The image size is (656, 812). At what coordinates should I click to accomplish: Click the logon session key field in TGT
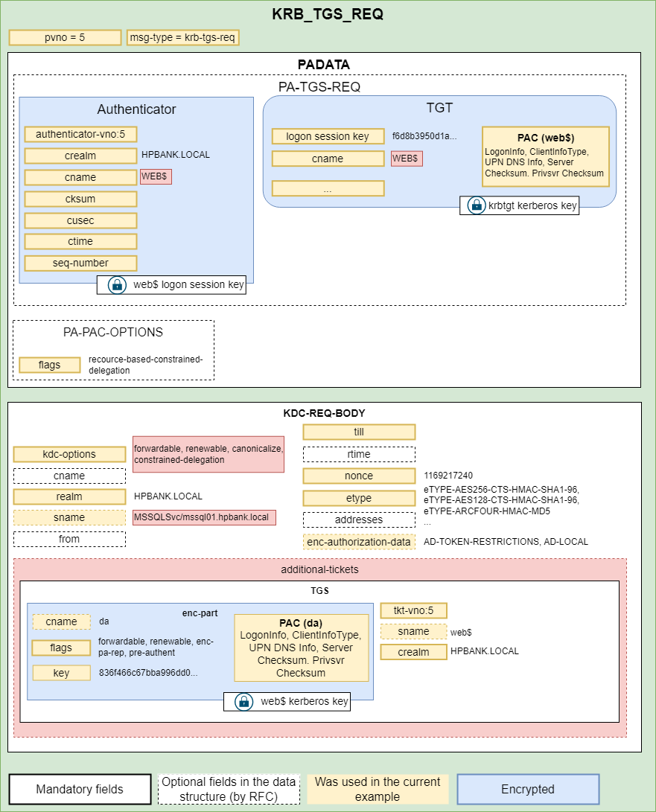[328, 136]
